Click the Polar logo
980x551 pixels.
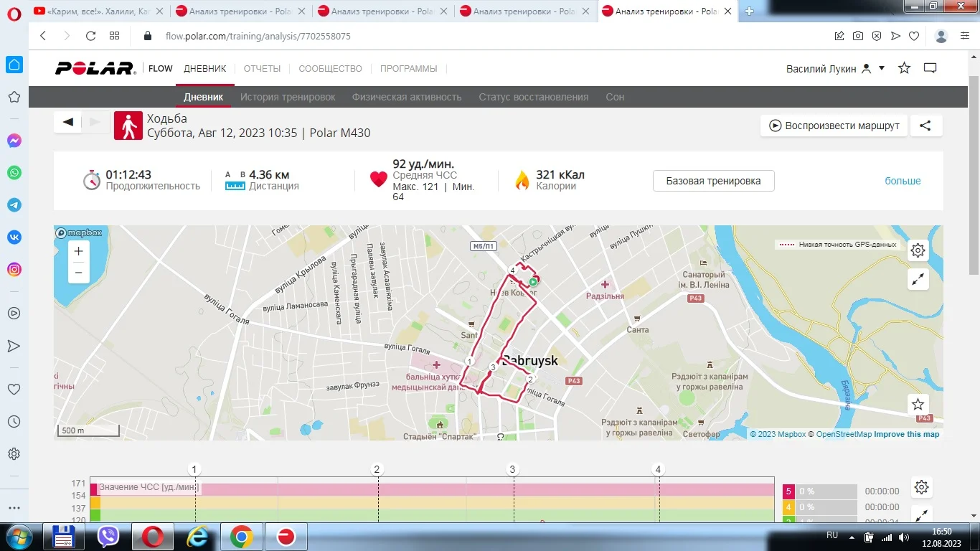95,68
